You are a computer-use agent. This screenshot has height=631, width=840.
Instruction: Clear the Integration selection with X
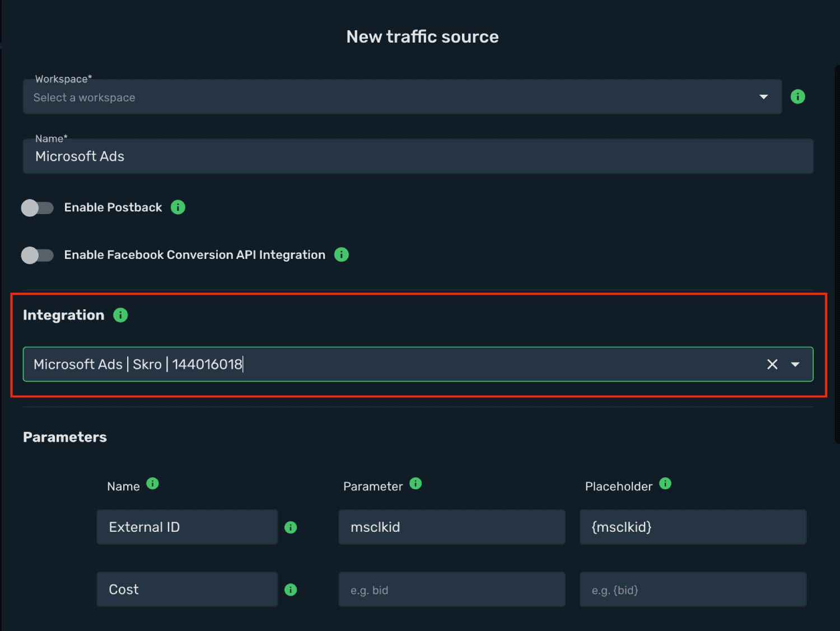pyautogui.click(x=772, y=364)
